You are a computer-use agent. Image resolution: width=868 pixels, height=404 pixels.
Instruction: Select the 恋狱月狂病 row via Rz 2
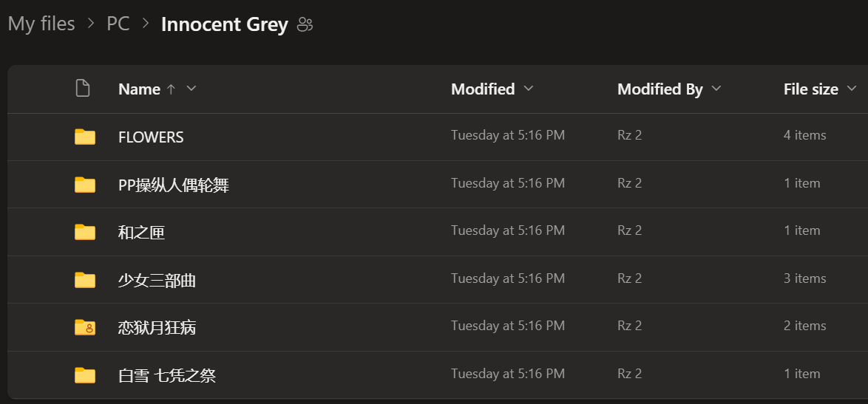pos(629,326)
